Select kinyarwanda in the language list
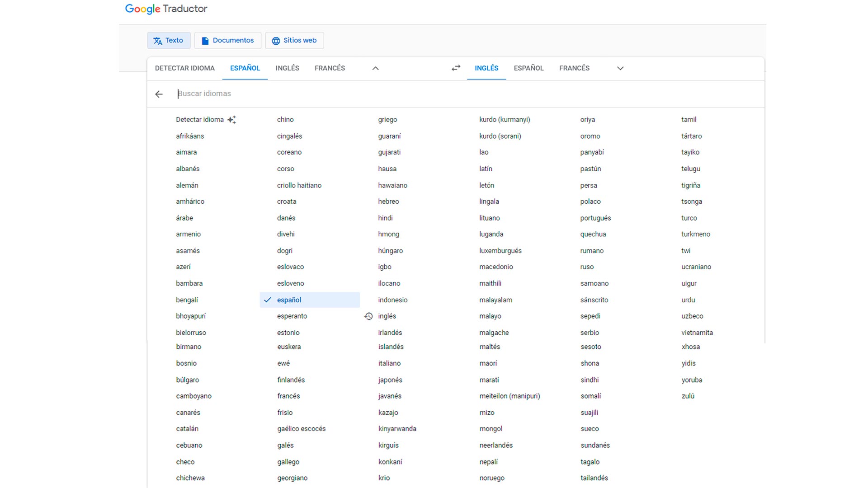 click(x=397, y=429)
